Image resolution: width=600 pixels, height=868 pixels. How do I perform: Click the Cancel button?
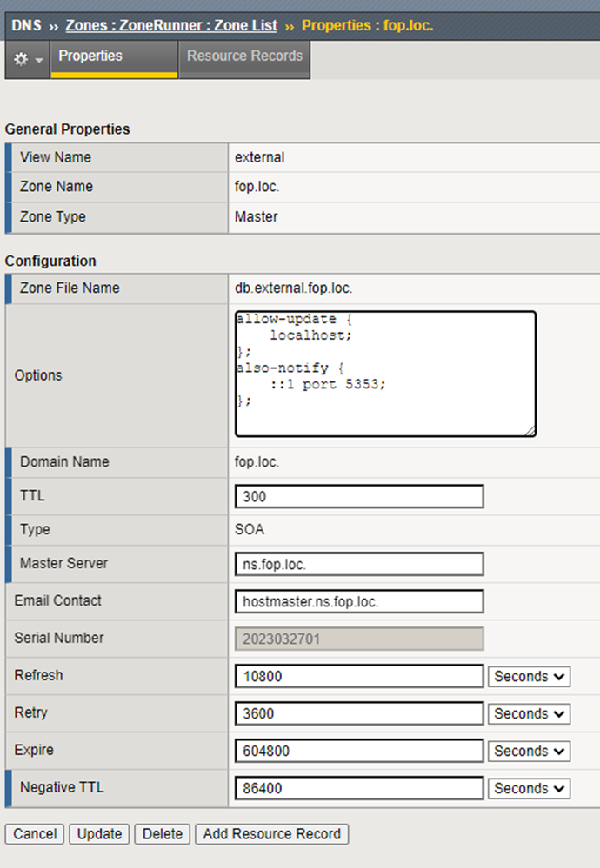[35, 833]
